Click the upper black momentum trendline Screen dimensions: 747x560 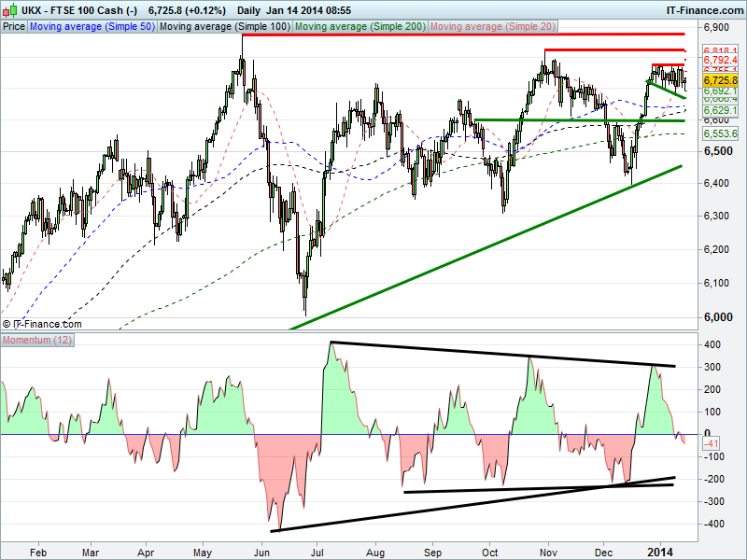click(x=502, y=355)
